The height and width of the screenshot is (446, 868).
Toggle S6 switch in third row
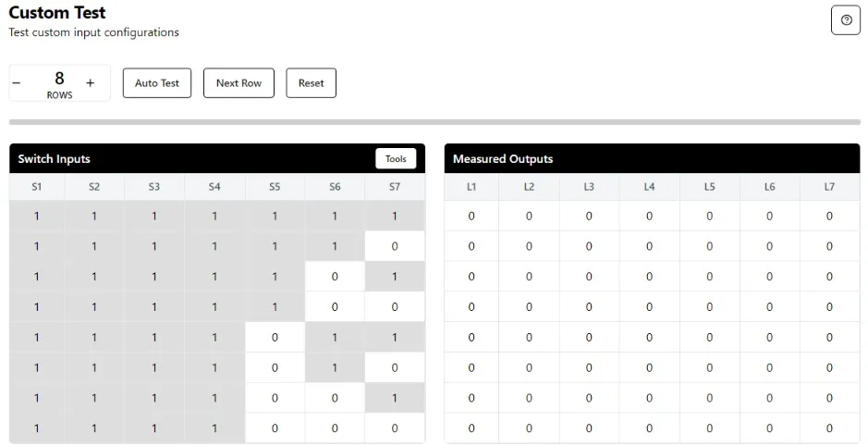(x=335, y=277)
